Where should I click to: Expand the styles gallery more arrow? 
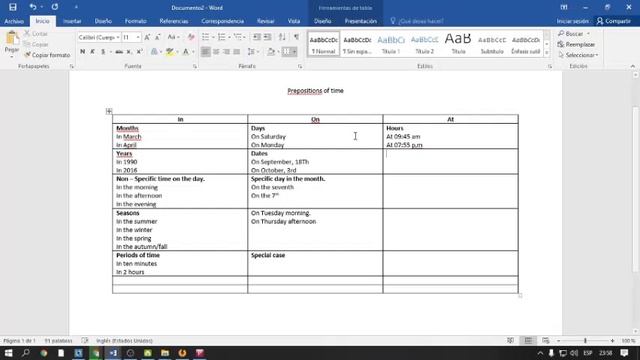coord(547,53)
